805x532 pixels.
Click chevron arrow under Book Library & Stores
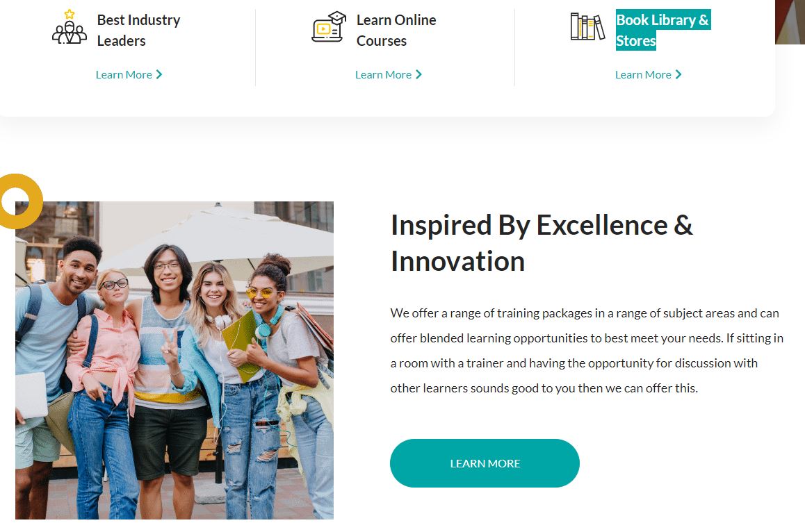pyautogui.click(x=678, y=74)
